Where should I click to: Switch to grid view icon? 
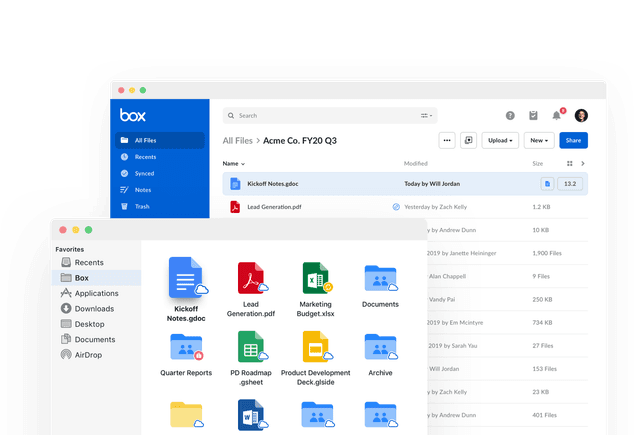pos(569,164)
